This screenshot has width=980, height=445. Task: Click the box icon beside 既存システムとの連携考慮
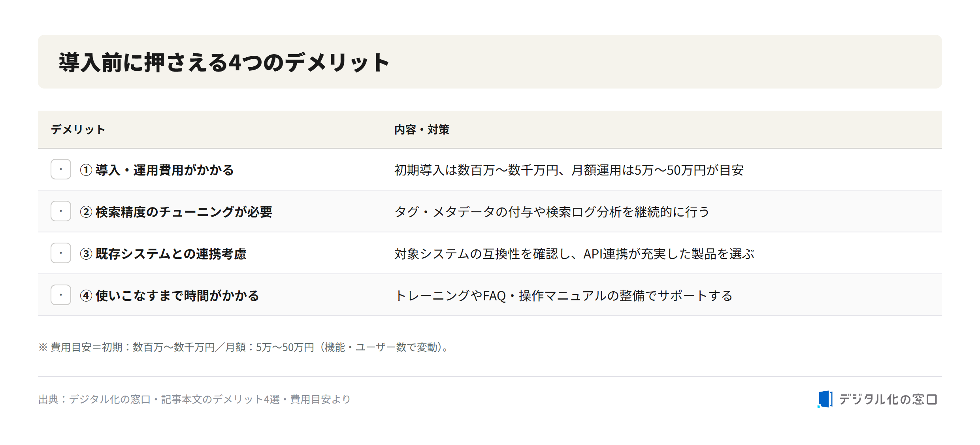coord(61,253)
